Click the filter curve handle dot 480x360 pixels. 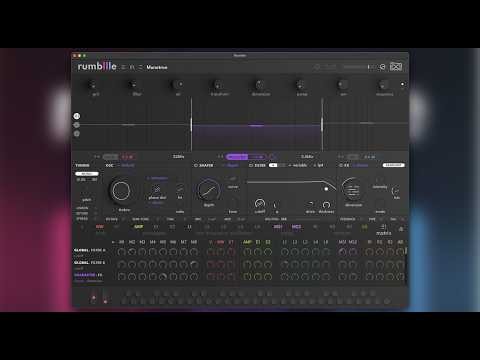326,189
